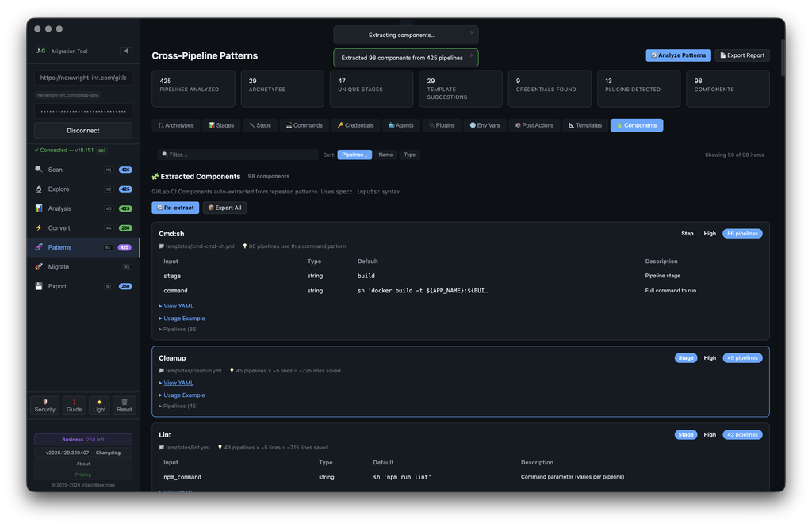The height and width of the screenshot is (527, 812).
Task: Expand Pipelines (86) list
Action: [x=178, y=329]
